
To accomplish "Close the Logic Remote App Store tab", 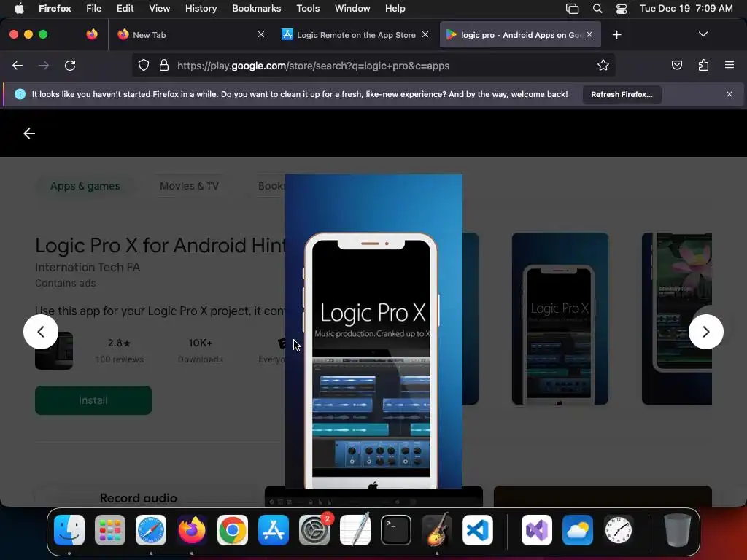I will [x=425, y=34].
